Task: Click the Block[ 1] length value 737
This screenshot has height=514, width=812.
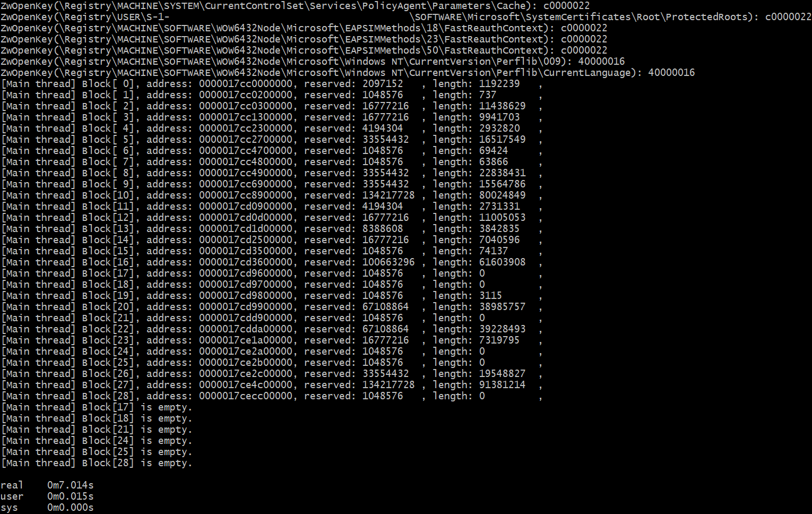Action: click(488, 95)
